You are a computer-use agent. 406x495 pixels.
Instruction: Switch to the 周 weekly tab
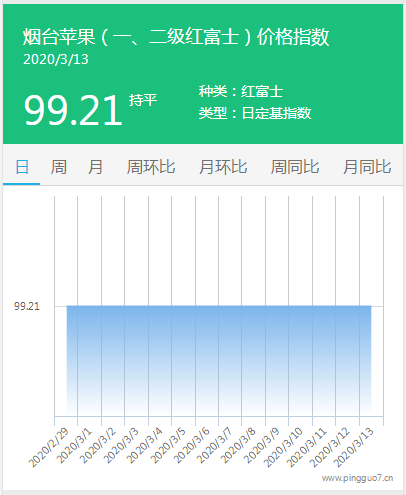(59, 167)
